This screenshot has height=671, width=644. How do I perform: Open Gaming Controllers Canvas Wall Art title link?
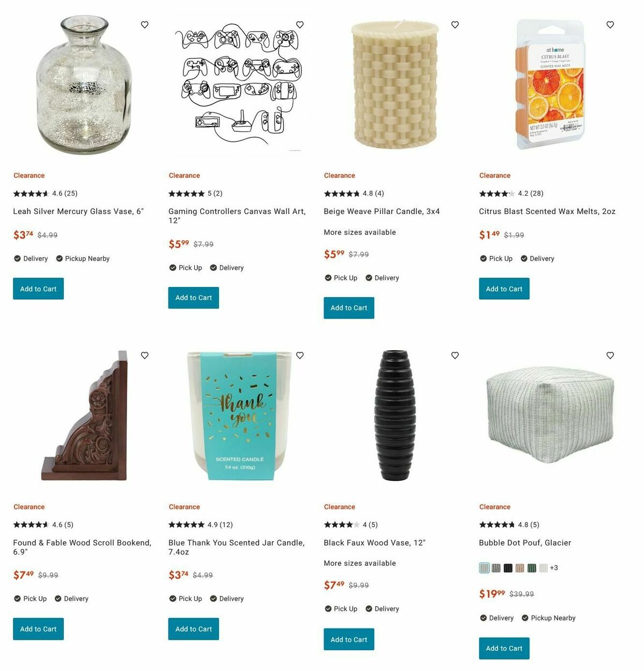[237, 216]
